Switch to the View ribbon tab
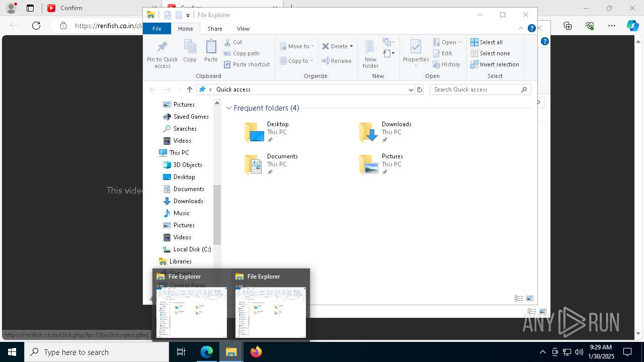Image resolution: width=644 pixels, height=362 pixels. click(243, 29)
